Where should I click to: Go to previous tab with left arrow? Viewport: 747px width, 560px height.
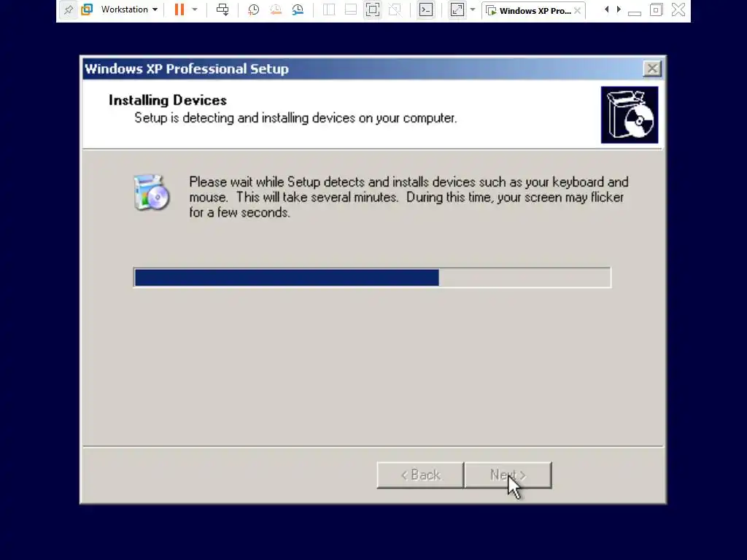point(606,9)
